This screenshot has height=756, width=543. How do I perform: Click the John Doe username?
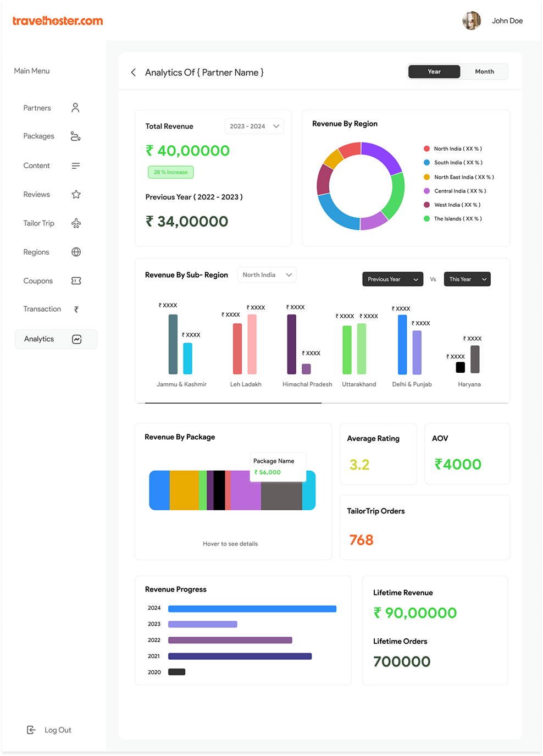click(507, 21)
